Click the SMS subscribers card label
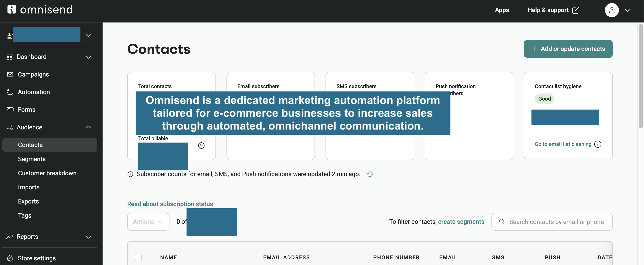This screenshot has height=265, width=644. point(356,86)
